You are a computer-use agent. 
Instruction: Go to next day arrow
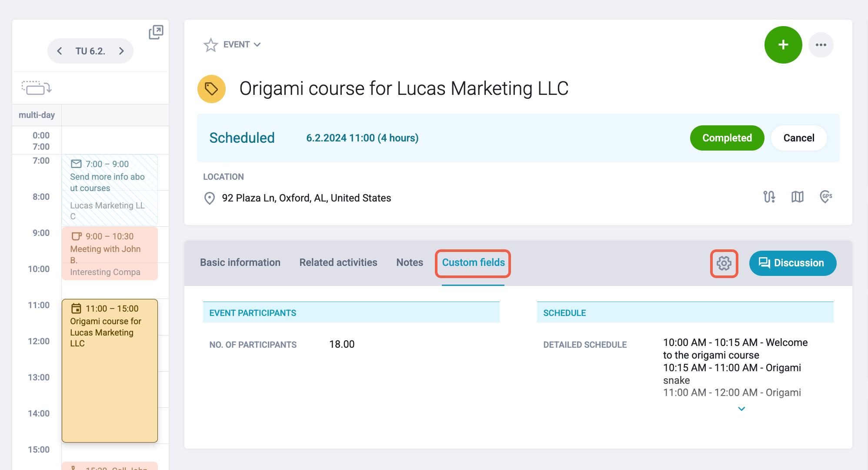121,51
